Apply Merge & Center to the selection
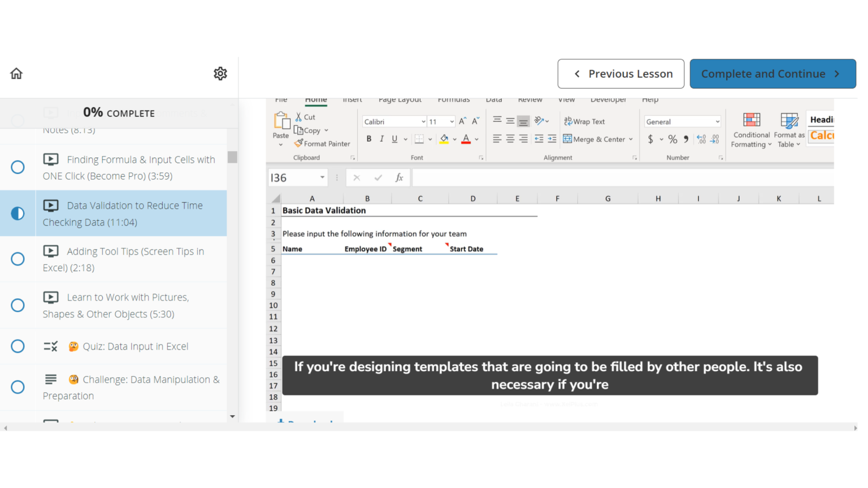868x488 pixels. click(594, 139)
